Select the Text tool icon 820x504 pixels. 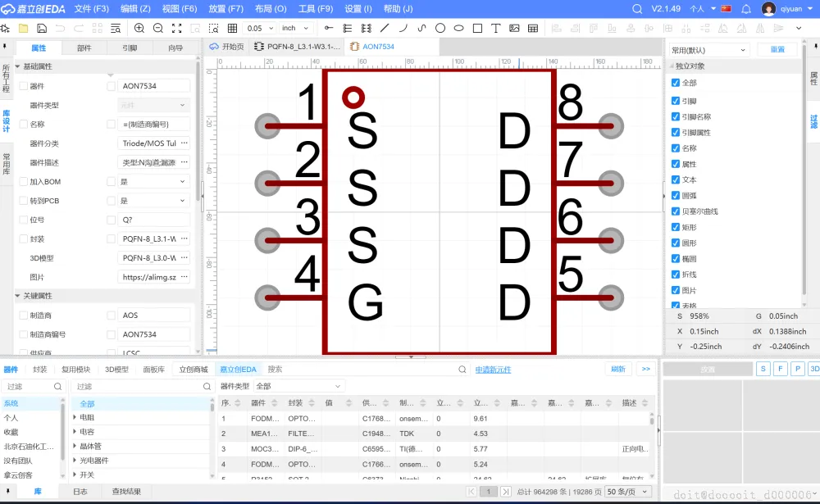click(x=496, y=28)
